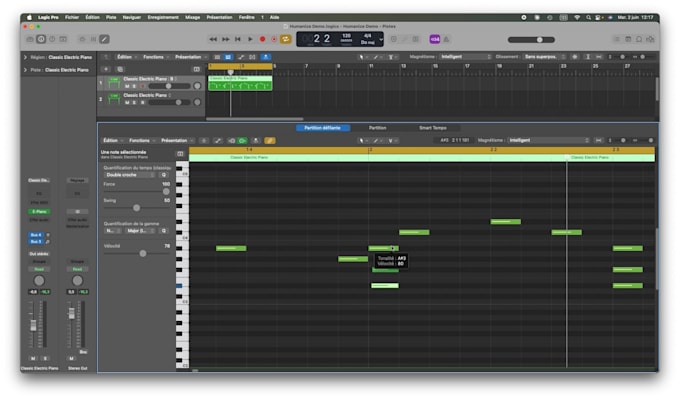This screenshot has width=680, height=400.
Task: Show Quick Help via question-mark icon
Action: [x=52, y=39]
